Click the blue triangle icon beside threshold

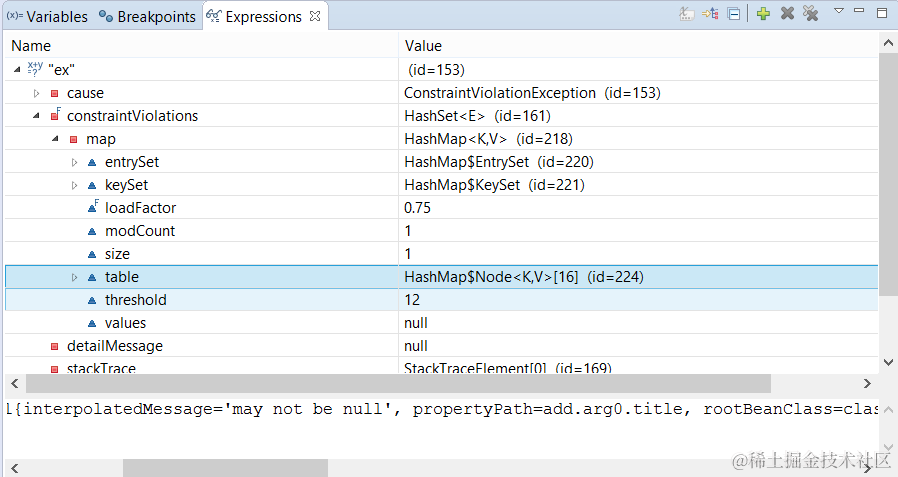click(x=92, y=301)
